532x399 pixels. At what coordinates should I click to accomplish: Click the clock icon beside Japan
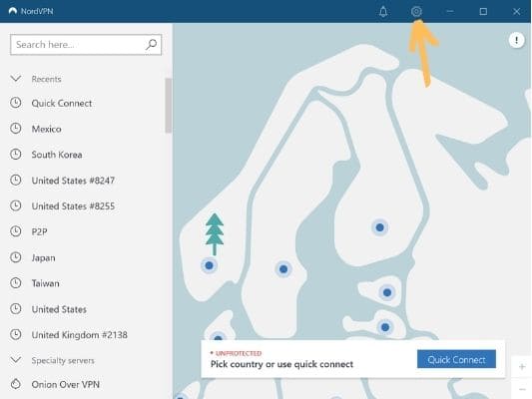16,257
